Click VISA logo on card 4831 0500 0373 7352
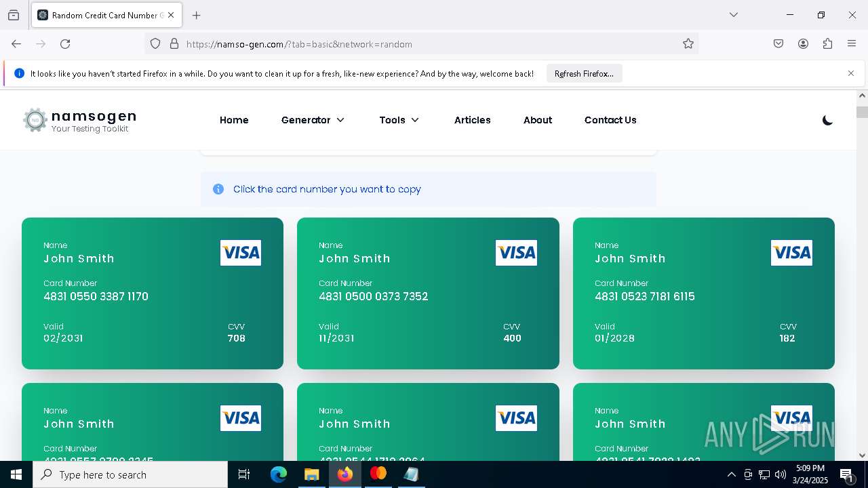Image resolution: width=868 pixels, height=488 pixels. point(516,253)
